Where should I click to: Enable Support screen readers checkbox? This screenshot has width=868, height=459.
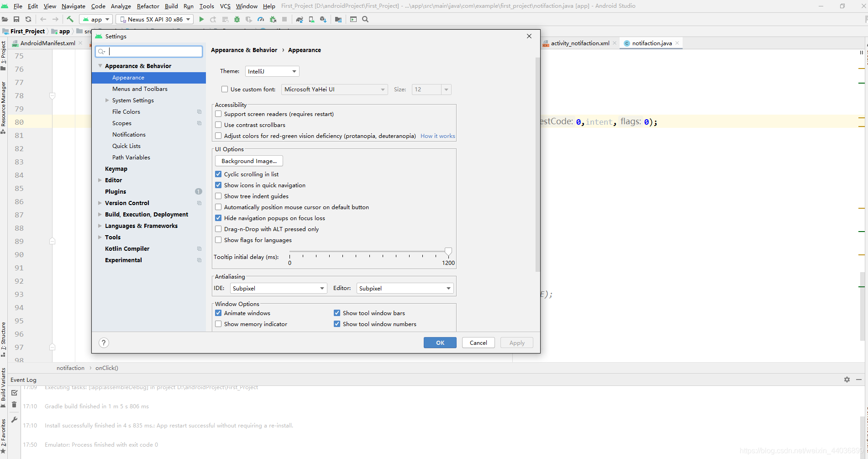click(x=218, y=114)
